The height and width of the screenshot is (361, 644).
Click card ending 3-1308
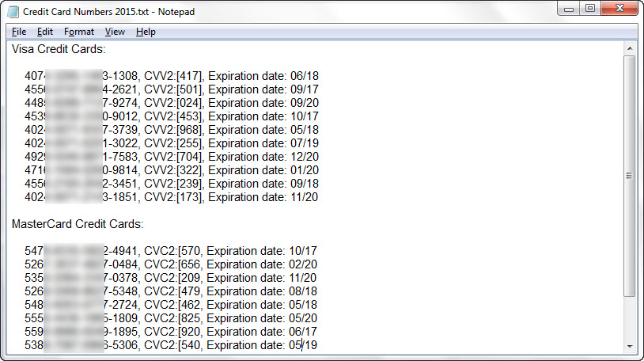(120, 76)
